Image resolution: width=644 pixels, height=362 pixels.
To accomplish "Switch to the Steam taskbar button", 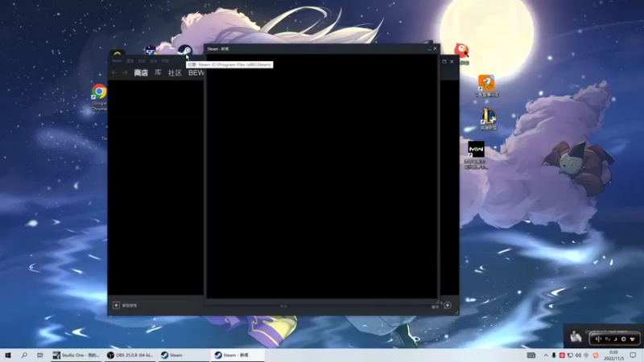I will (x=184, y=355).
